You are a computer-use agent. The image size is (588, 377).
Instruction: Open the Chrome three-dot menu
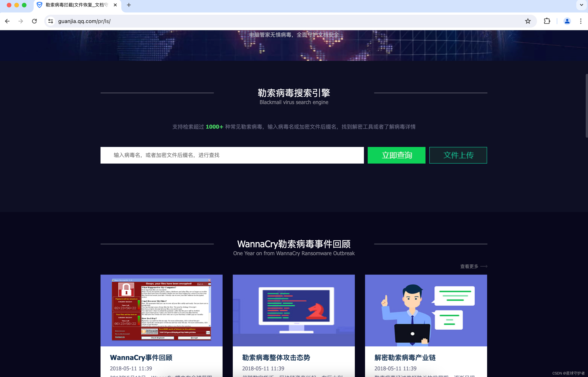click(581, 21)
